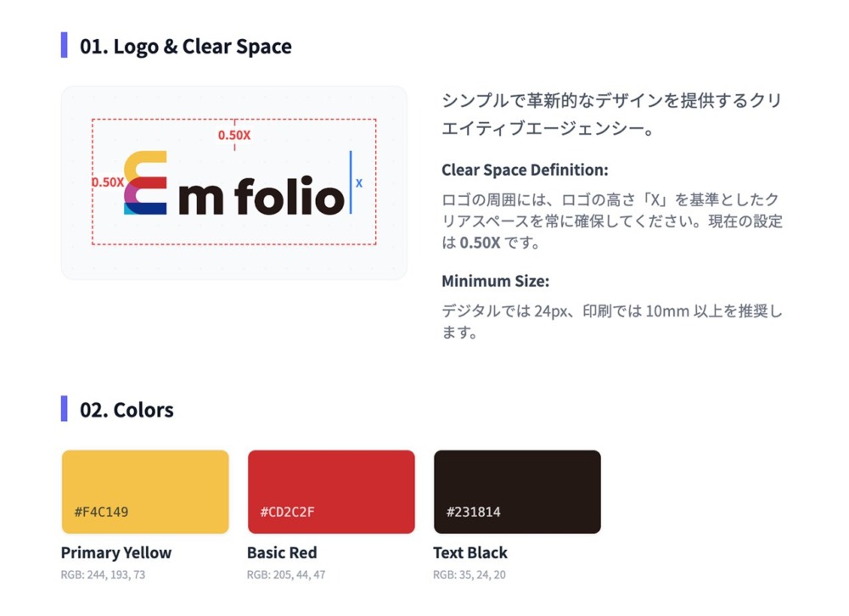Click the #F4C149 hex code
The width and height of the screenshot is (849, 616).
(x=101, y=512)
